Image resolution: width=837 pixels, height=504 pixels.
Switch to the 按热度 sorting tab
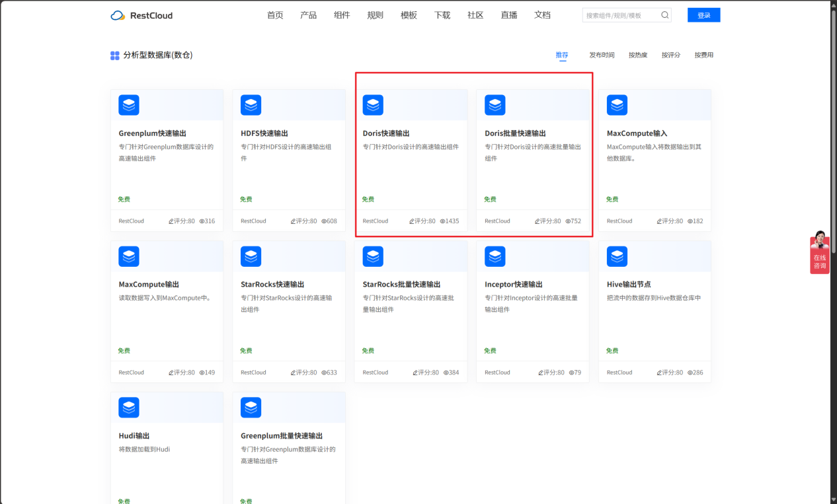[x=637, y=55]
